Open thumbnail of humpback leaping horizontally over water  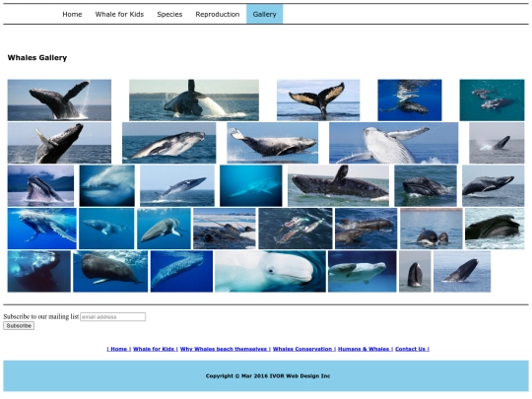(273, 143)
